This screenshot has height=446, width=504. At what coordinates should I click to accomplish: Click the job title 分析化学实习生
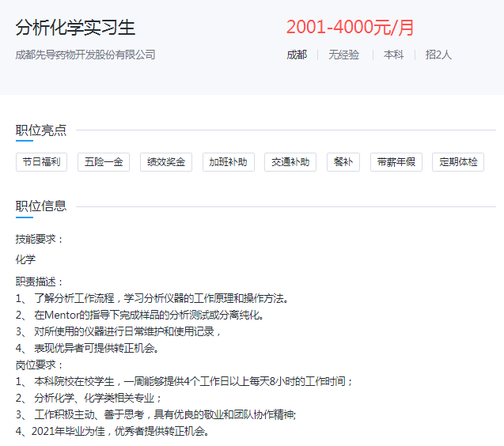point(76,28)
